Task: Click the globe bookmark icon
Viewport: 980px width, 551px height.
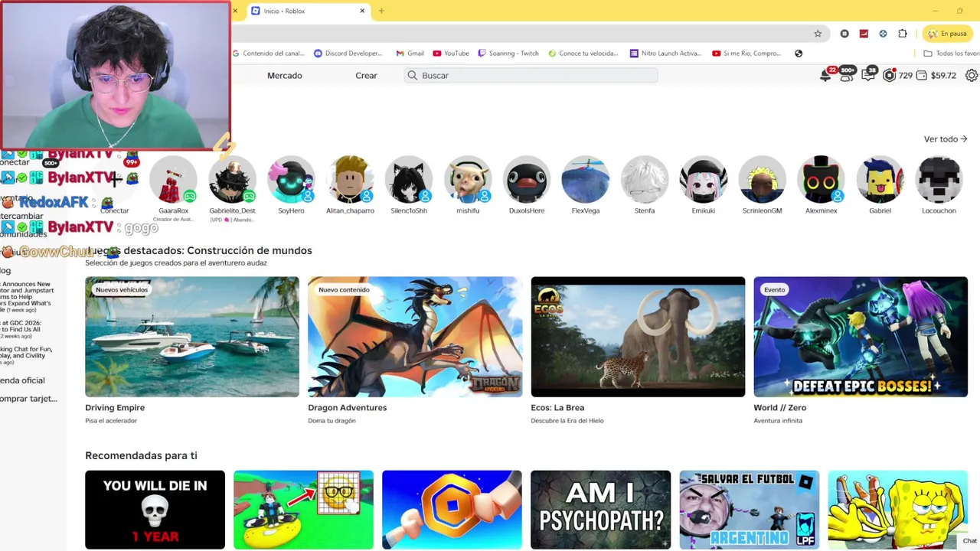Action: [x=799, y=54]
